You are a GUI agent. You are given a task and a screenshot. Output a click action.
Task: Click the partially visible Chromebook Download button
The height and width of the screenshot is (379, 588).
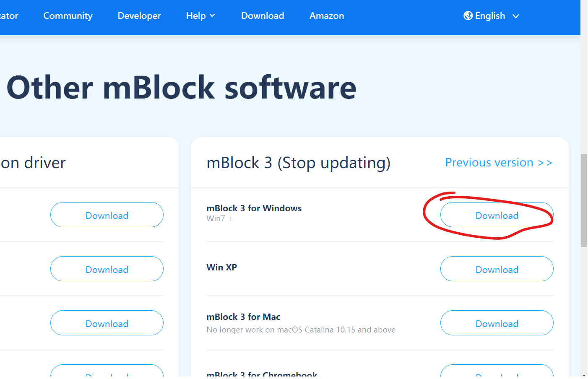(x=497, y=371)
